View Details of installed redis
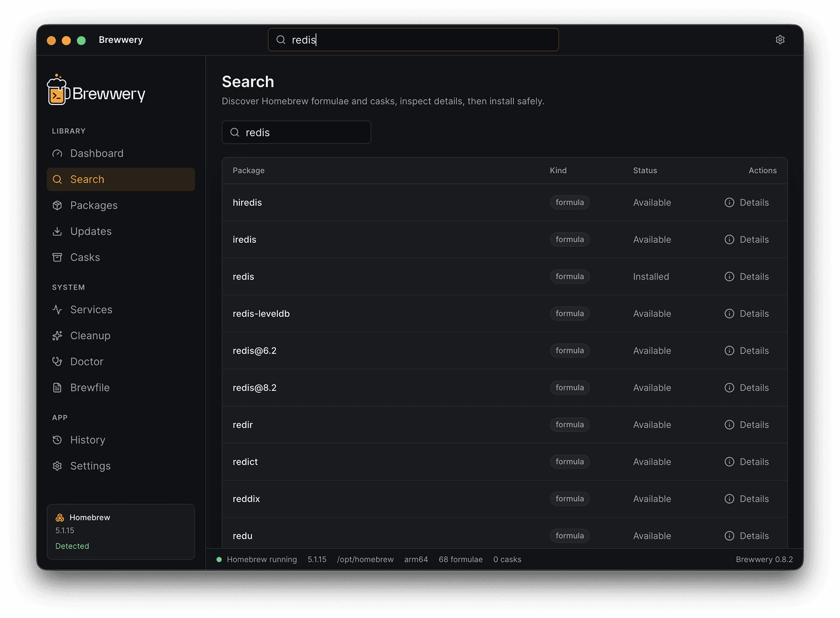This screenshot has height=618, width=840. click(747, 277)
